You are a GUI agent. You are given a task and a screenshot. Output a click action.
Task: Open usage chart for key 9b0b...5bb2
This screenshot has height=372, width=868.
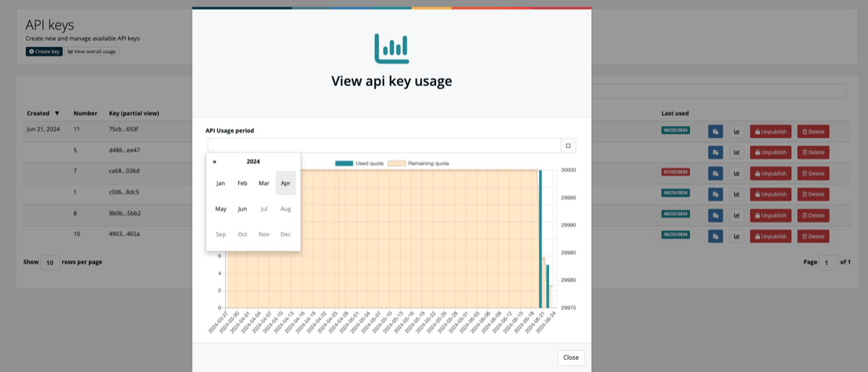click(736, 215)
